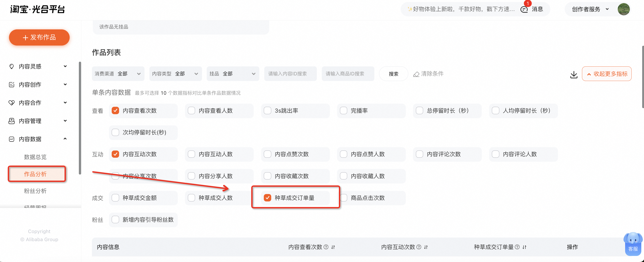Check 种草成交金额 metric
Screen dimensions: 644x262
pyautogui.click(x=115, y=198)
